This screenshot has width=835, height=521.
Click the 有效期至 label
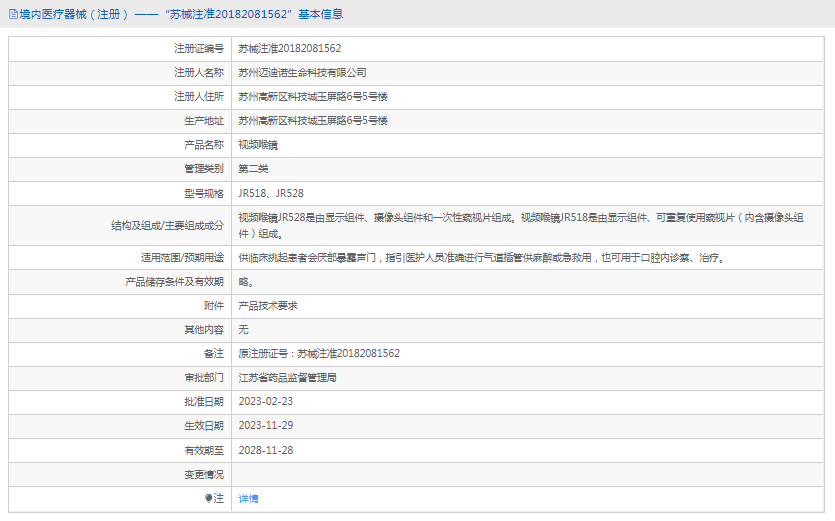[x=204, y=451]
